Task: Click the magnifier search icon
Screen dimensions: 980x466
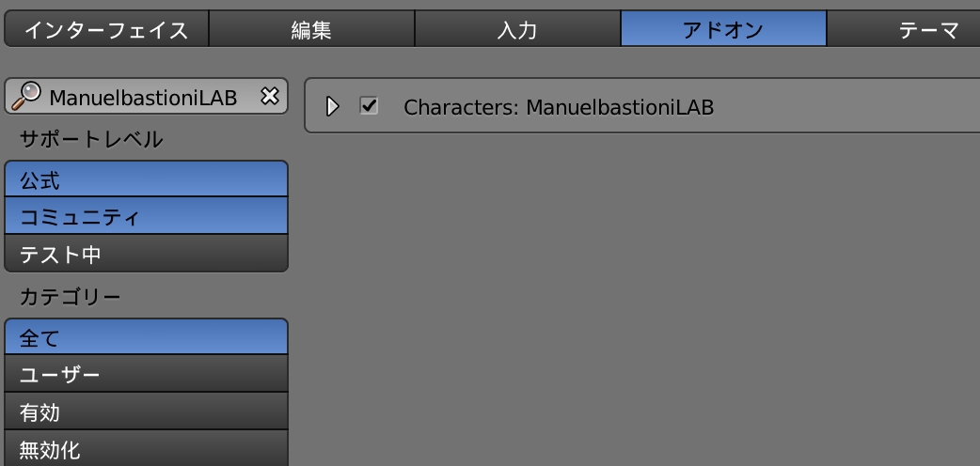Action: click(x=25, y=96)
